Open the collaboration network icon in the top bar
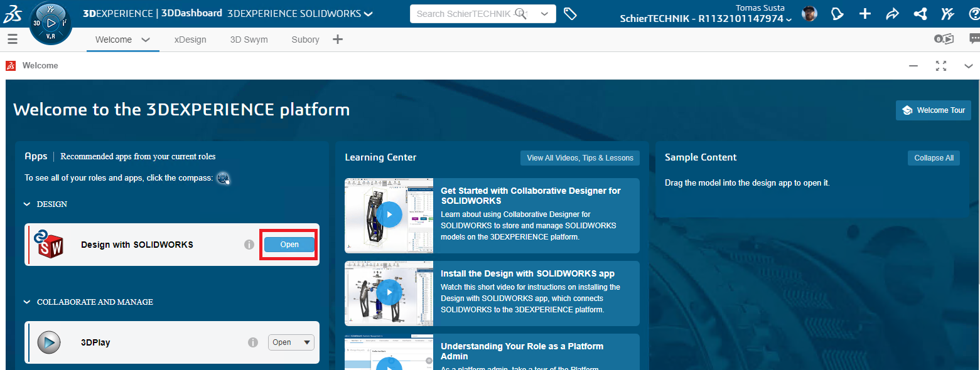The height and width of the screenshot is (370, 980). [920, 14]
